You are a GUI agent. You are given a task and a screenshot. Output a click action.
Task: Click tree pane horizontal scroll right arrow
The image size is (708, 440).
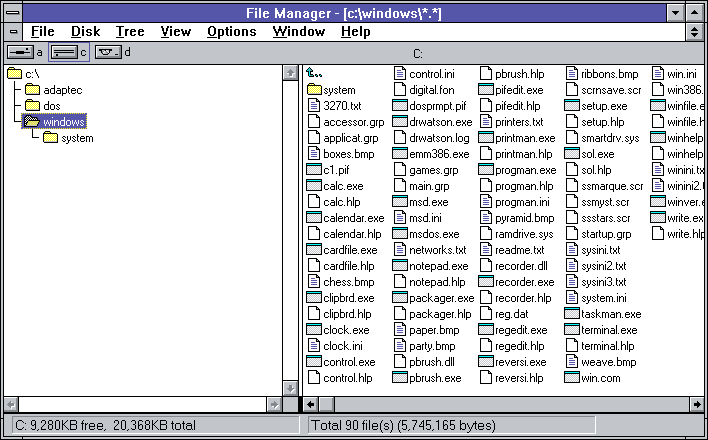click(274, 404)
